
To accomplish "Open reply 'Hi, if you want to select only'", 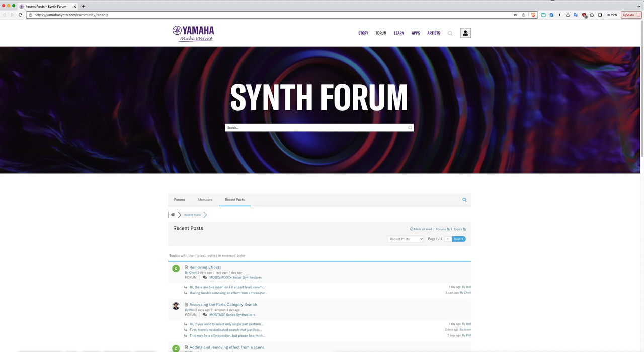I will (x=226, y=324).
